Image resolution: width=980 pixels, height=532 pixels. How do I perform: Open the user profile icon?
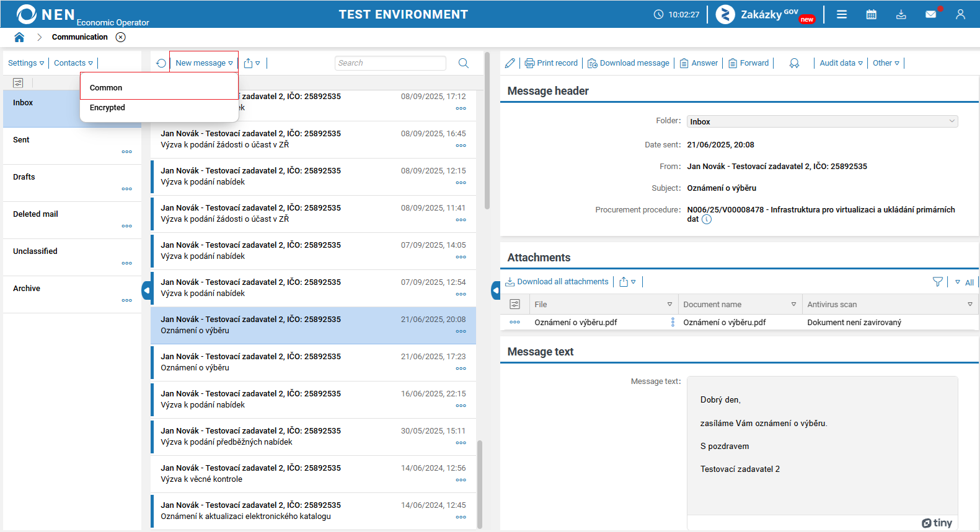pos(960,14)
